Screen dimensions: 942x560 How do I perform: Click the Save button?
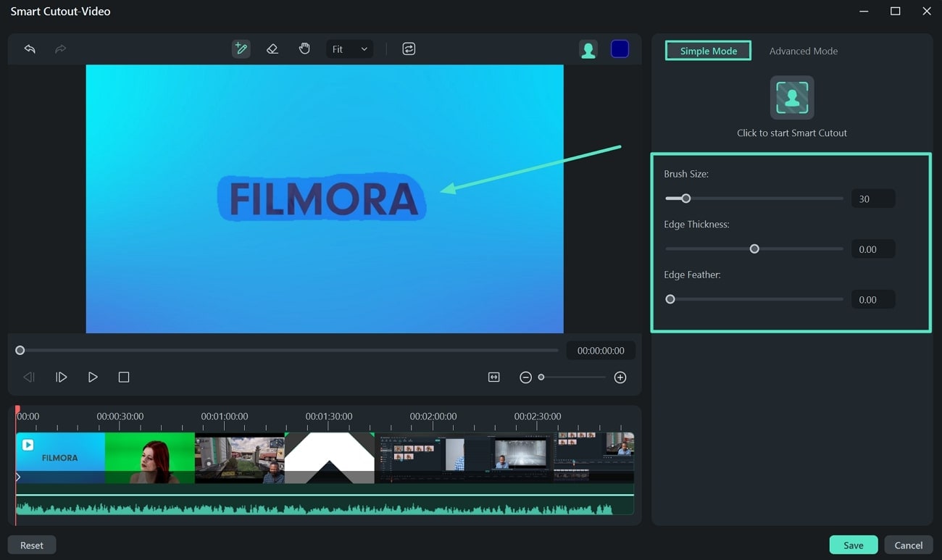[854, 545]
